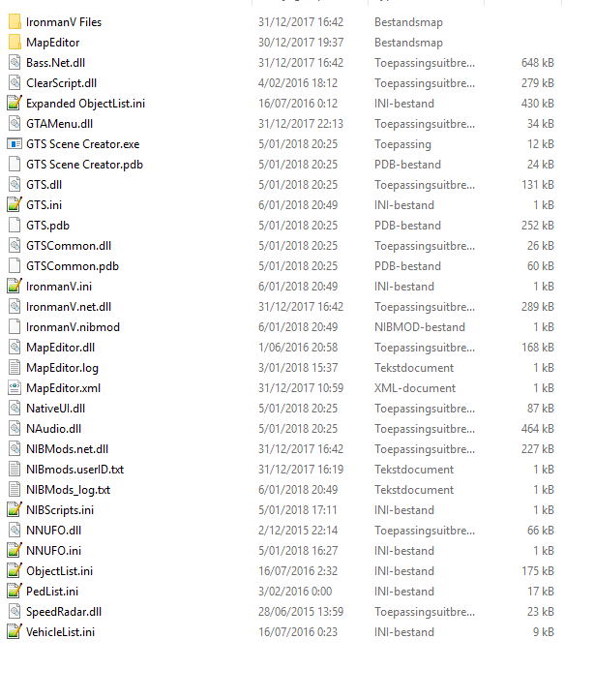This screenshot has width=594, height=700.
Task: Click the date 2/12/2015 22:14
Action: (x=297, y=531)
